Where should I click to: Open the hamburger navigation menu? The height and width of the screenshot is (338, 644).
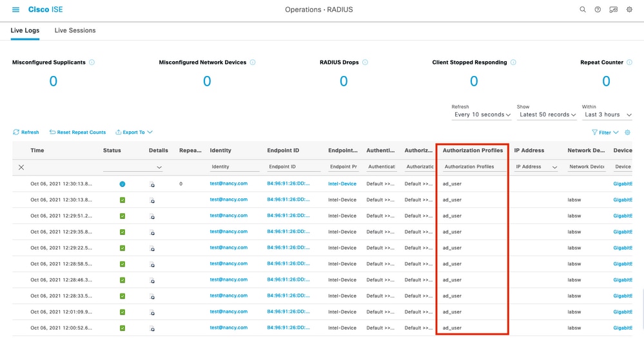pyautogui.click(x=15, y=10)
